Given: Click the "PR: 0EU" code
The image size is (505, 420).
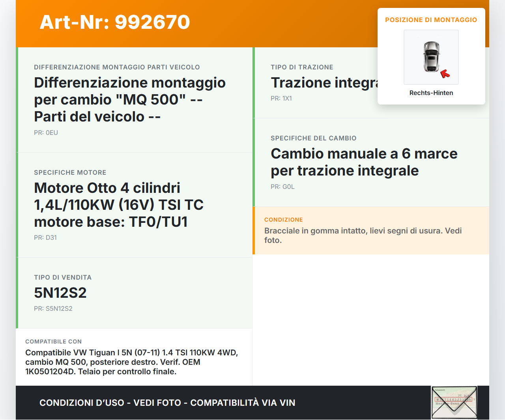Looking at the screenshot, I should [x=46, y=133].
